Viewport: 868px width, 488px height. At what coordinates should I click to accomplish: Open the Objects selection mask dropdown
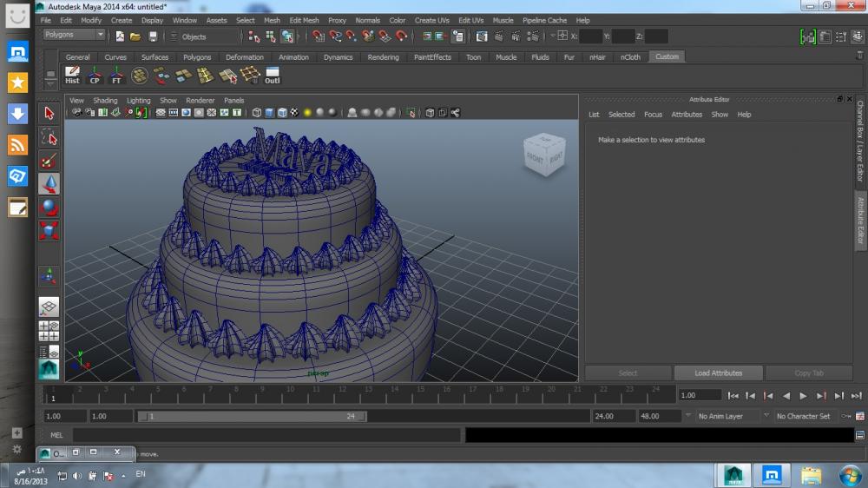tap(205, 36)
